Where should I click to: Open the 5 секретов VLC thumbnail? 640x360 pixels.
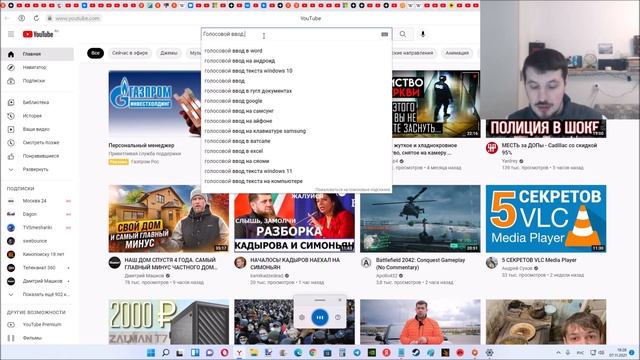click(546, 219)
